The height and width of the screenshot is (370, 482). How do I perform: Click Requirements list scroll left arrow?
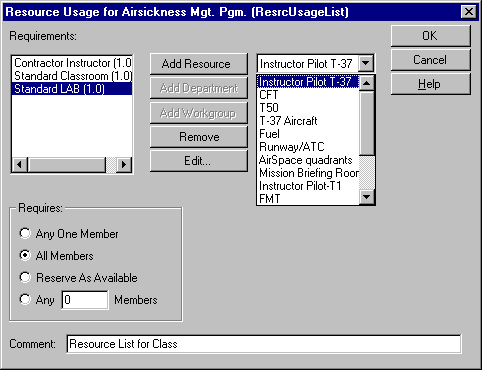(x=20, y=165)
